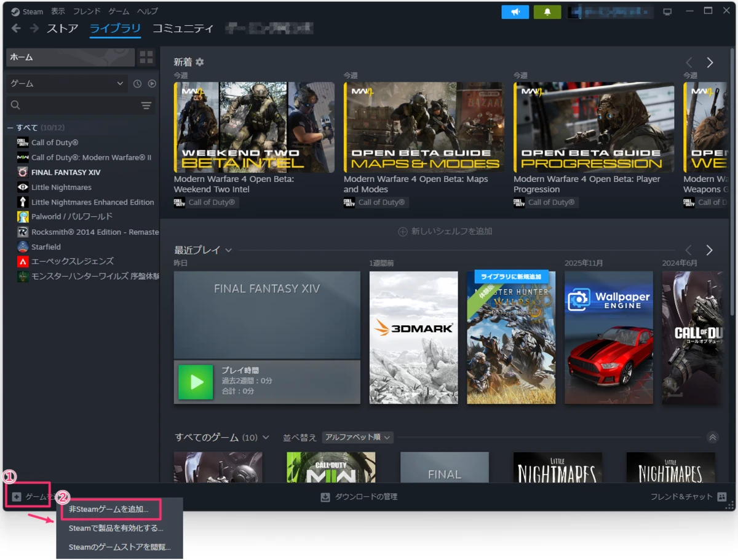738x560 pixels.
Task: Go back with the left arrow navigation icon
Action: (x=16, y=28)
